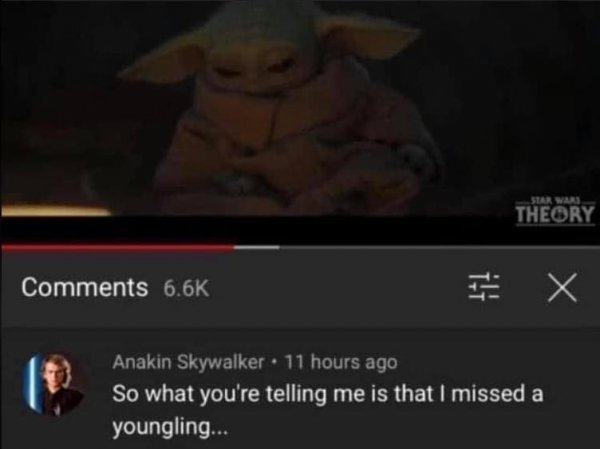Click the black letterbox bar under video
This screenshot has height=449, width=600.
tap(300, 230)
